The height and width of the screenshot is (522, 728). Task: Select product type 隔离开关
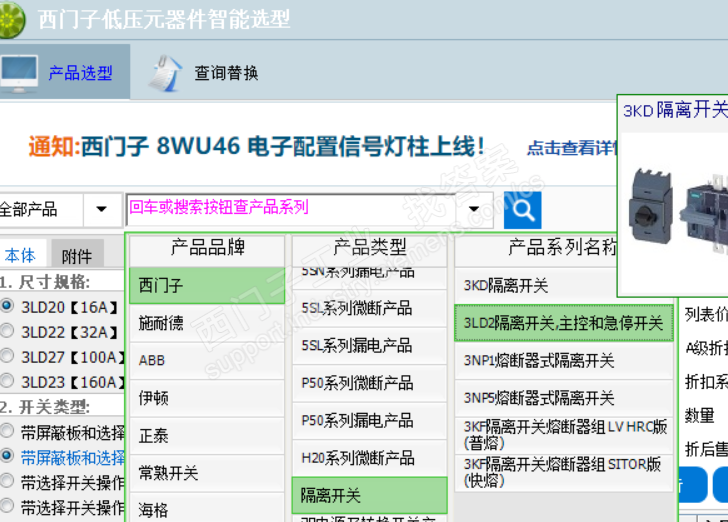(x=370, y=496)
